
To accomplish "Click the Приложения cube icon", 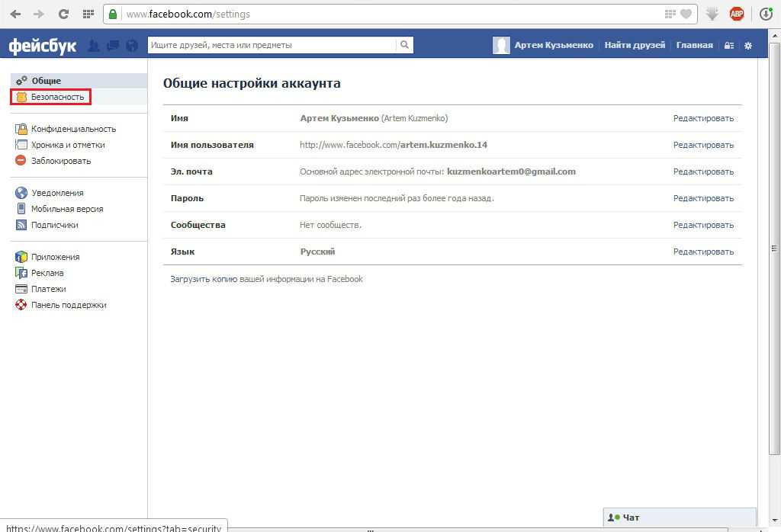I will pos(21,257).
